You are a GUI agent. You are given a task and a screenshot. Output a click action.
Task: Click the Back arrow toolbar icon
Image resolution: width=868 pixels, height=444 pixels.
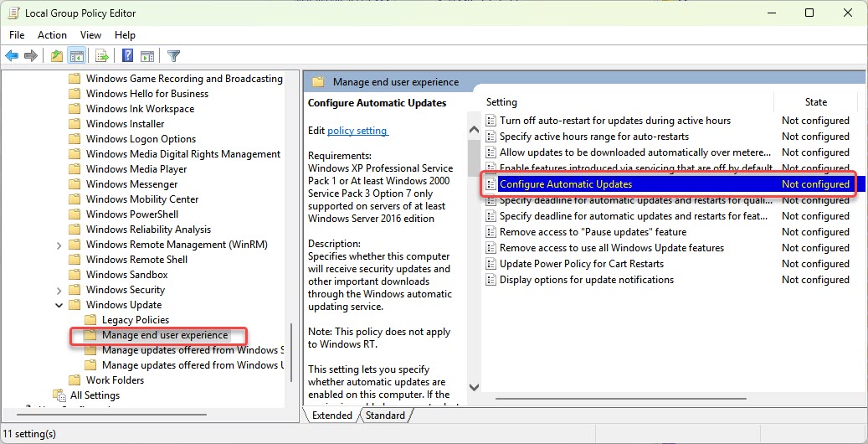tap(12, 56)
